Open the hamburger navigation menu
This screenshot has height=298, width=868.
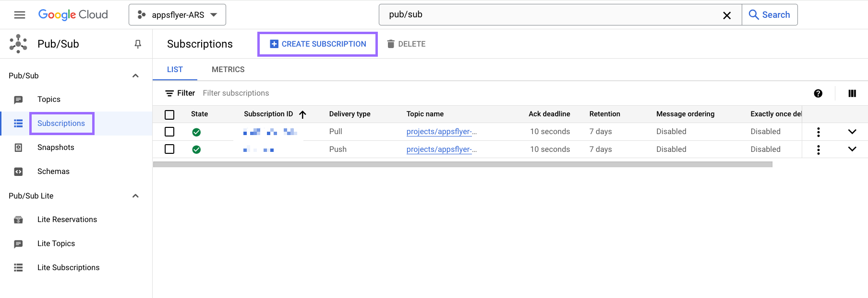pyautogui.click(x=20, y=15)
